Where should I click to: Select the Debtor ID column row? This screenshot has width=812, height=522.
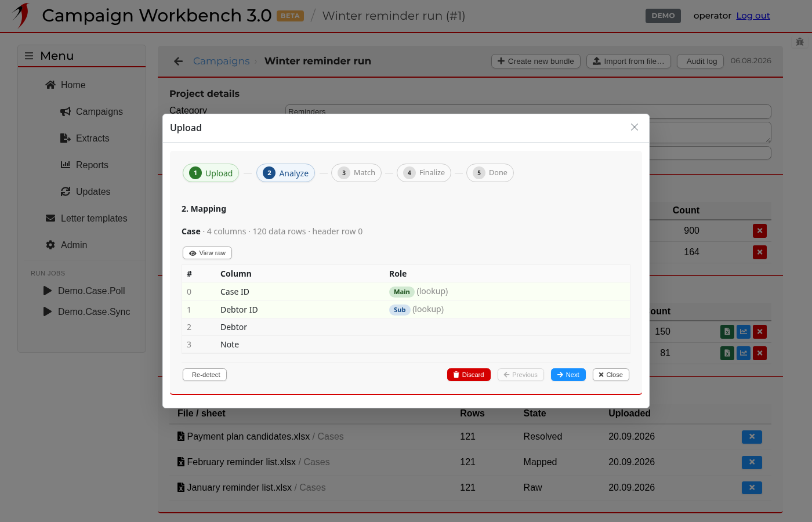point(406,309)
